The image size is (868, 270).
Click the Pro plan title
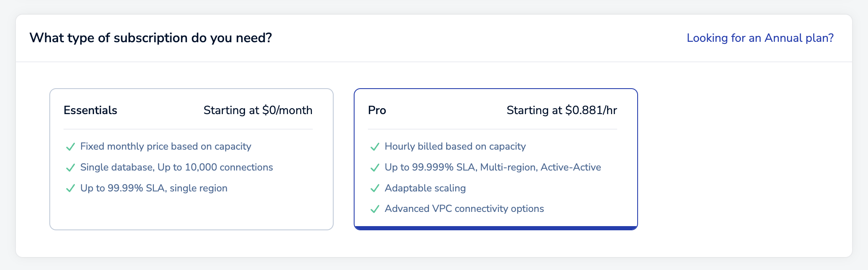pos(377,110)
